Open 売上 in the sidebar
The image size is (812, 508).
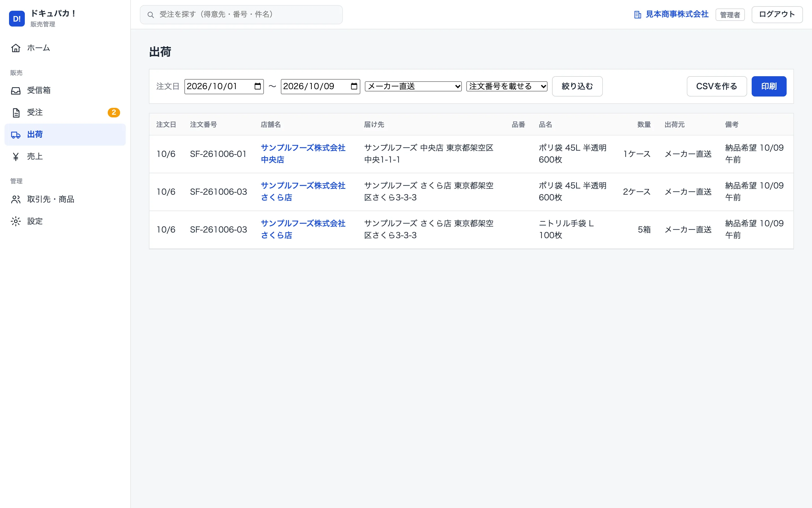pyautogui.click(x=65, y=157)
